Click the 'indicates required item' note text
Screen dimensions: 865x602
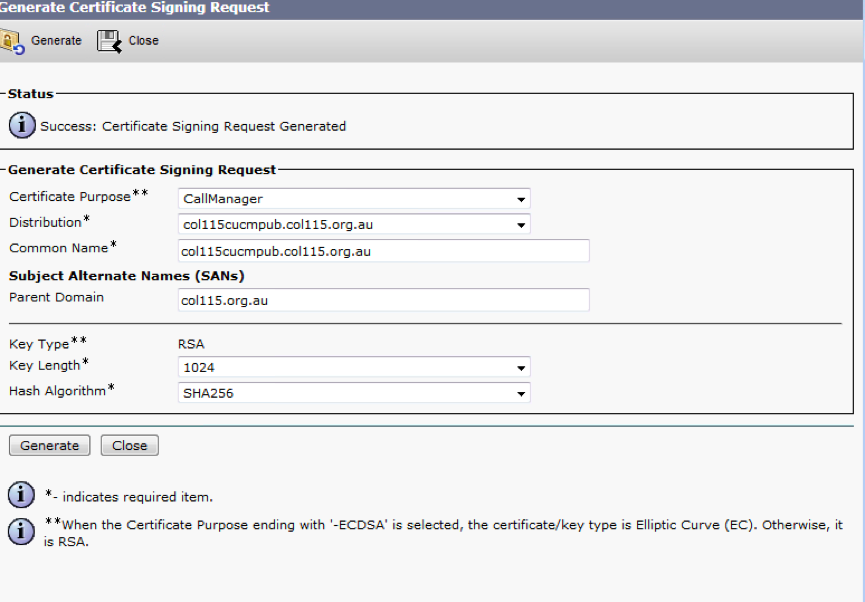[x=129, y=497]
